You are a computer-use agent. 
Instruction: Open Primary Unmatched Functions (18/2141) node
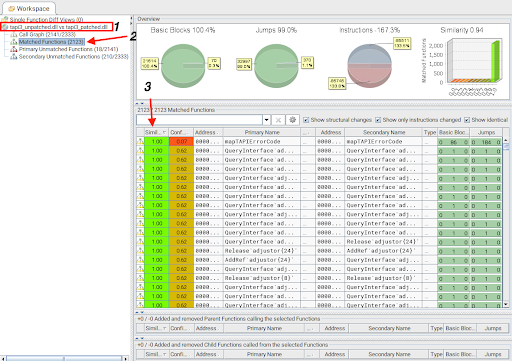tap(68, 49)
